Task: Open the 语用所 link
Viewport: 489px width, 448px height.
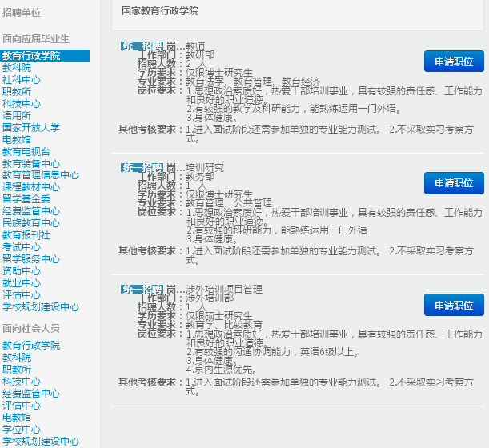Action: (x=17, y=116)
